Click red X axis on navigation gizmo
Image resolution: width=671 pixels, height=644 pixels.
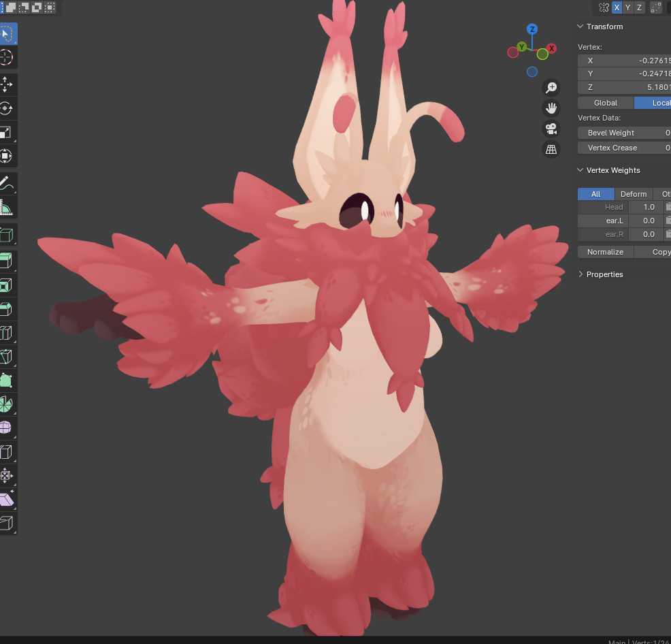point(552,48)
